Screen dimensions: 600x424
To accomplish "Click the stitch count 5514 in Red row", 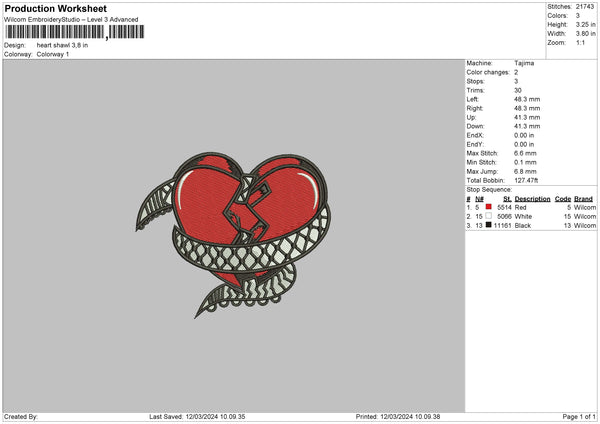I will click(504, 207).
